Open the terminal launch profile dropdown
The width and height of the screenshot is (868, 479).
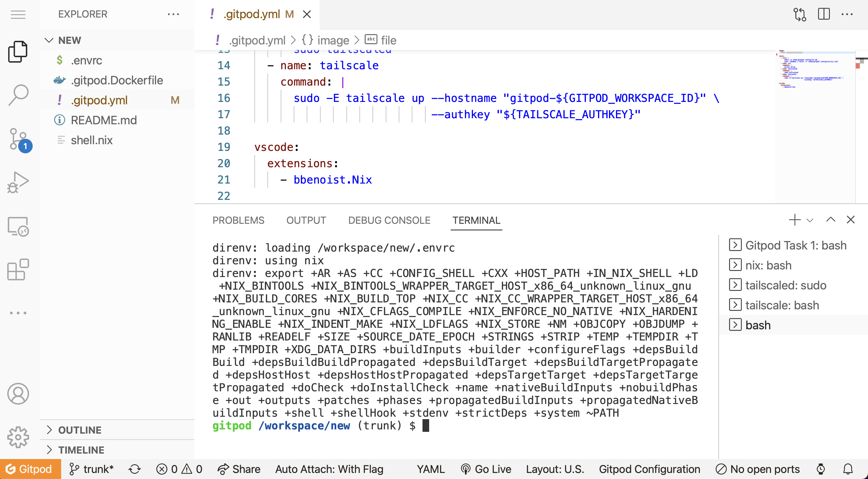pyautogui.click(x=810, y=220)
